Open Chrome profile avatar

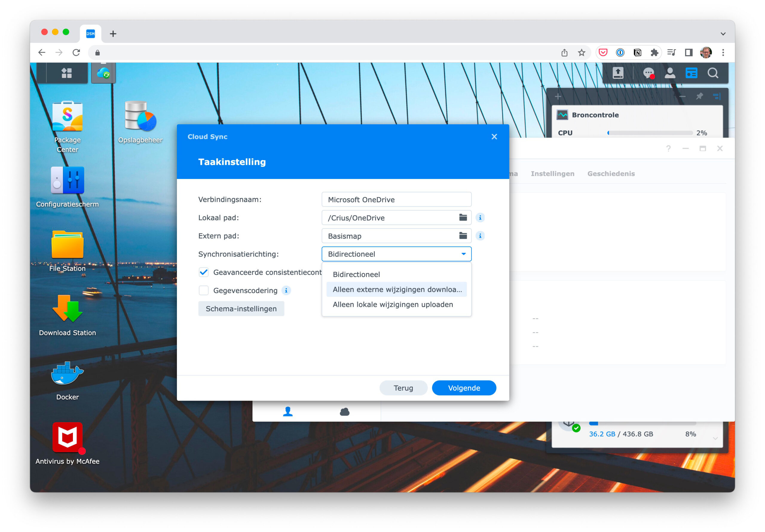(706, 52)
